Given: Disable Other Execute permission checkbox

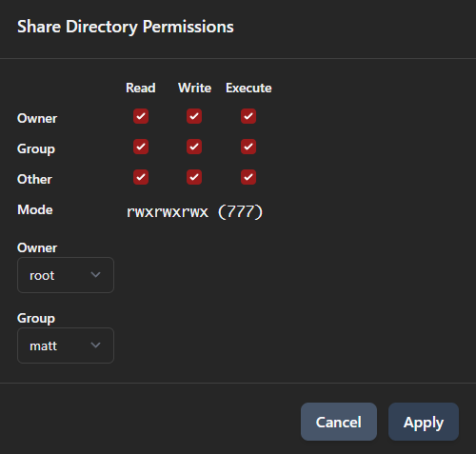Looking at the screenshot, I should [248, 177].
